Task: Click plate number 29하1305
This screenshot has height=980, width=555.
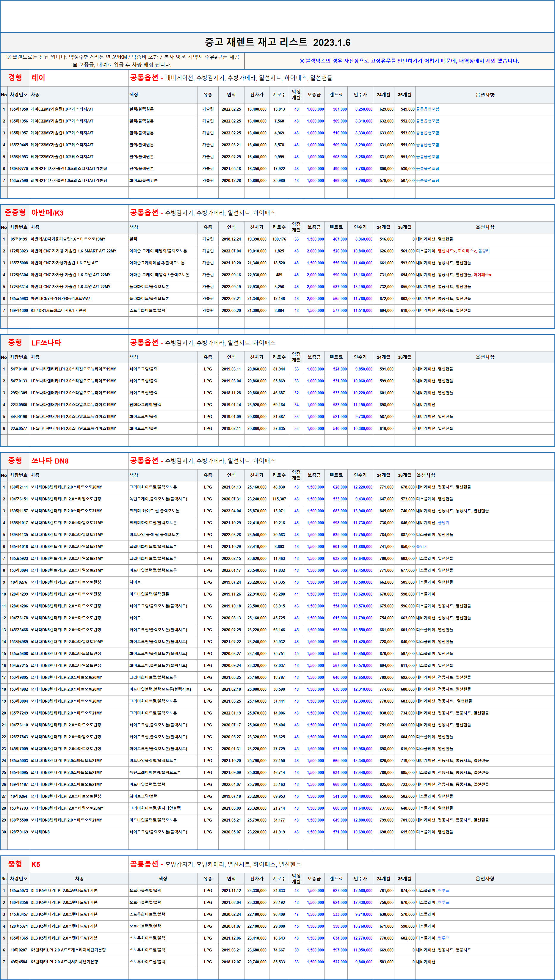Action: coord(19,393)
